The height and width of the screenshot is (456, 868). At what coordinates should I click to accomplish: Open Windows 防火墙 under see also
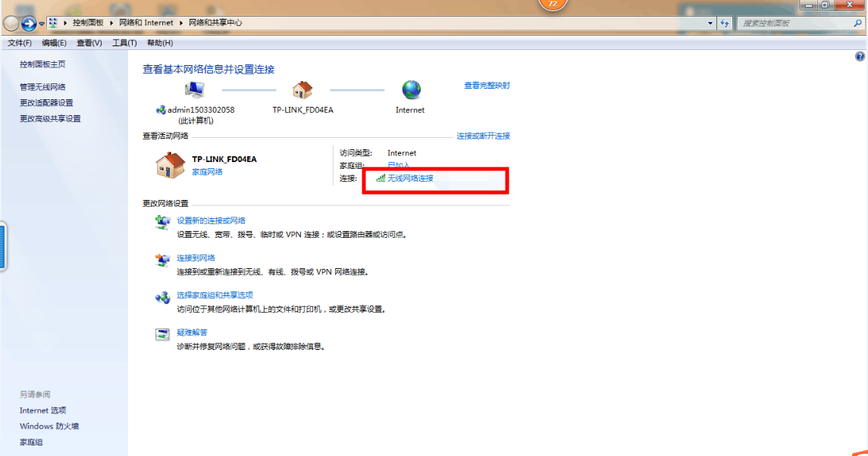[49, 426]
